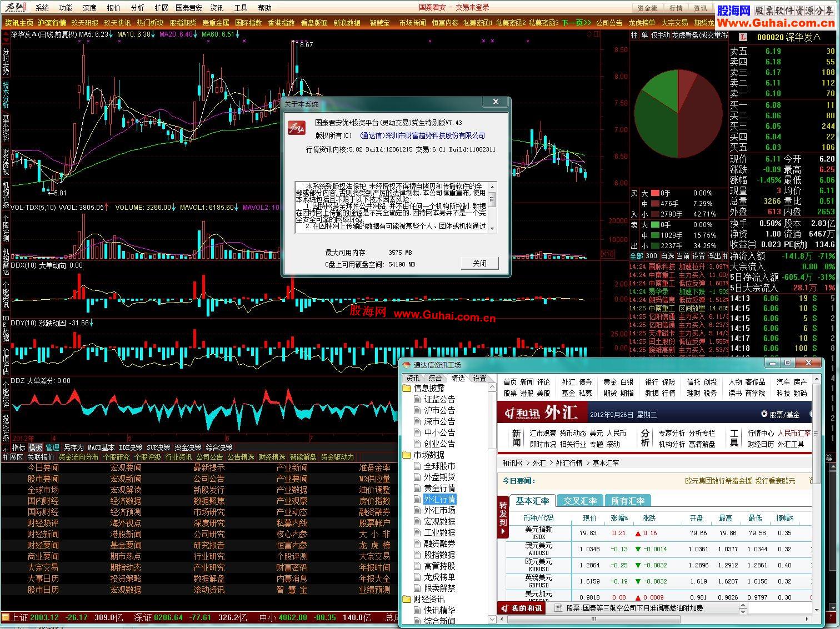Click document icon next to 黄金行情
The height and width of the screenshot is (629, 840).
(417, 488)
